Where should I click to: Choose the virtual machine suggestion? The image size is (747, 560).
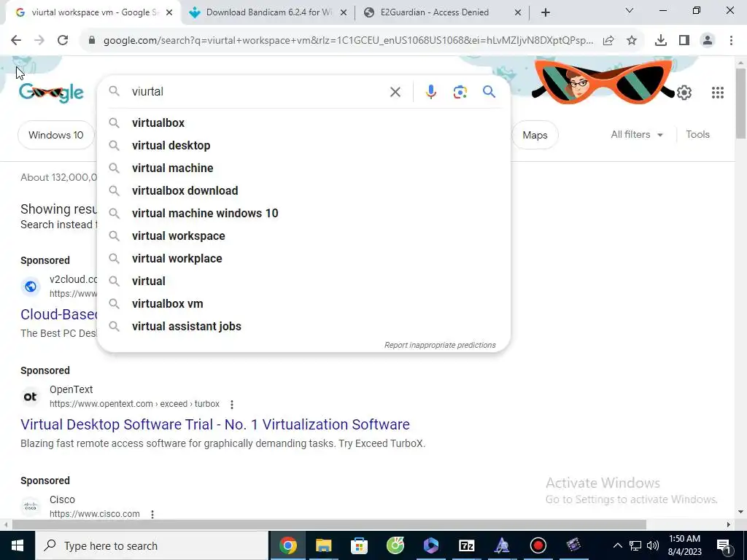coord(303,168)
